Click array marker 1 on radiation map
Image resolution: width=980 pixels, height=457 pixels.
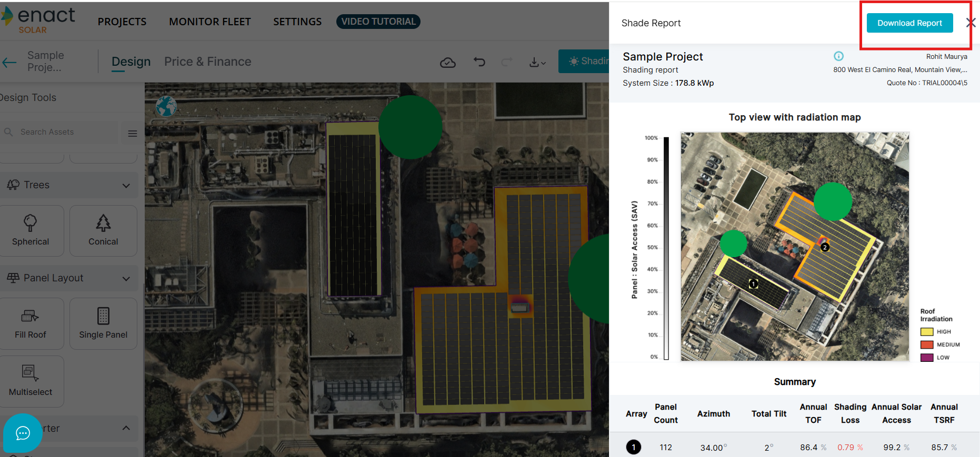(753, 284)
